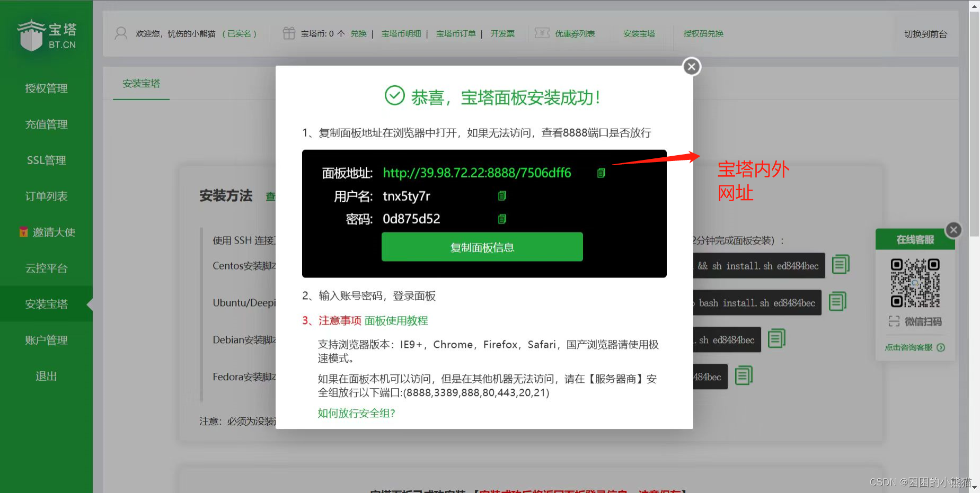Copy the username tnx5ty7r with its icon
The image size is (980, 493).
click(x=502, y=196)
